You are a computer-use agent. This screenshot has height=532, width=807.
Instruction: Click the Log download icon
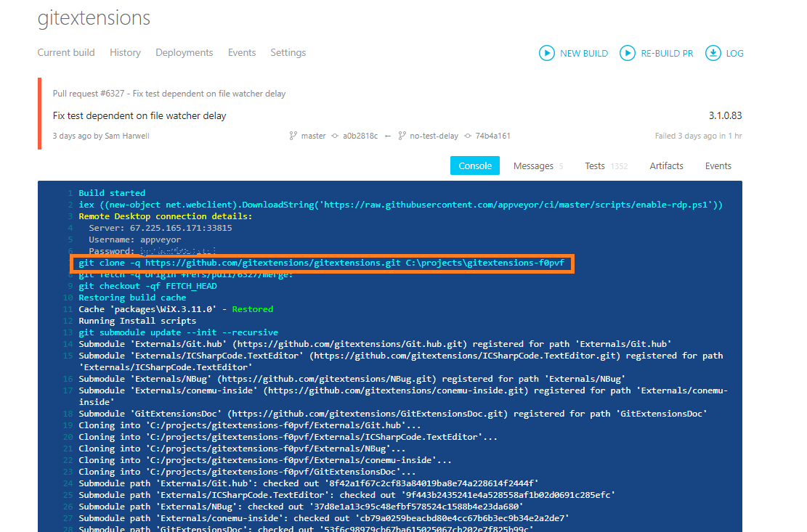(713, 53)
